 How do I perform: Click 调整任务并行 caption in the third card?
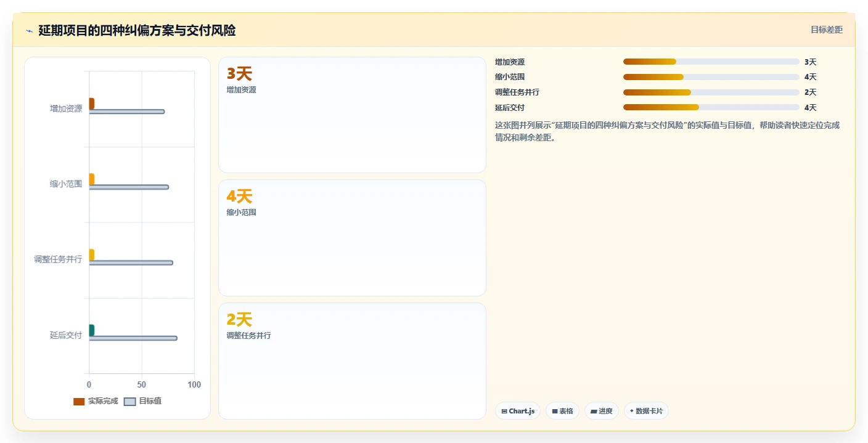coord(248,335)
